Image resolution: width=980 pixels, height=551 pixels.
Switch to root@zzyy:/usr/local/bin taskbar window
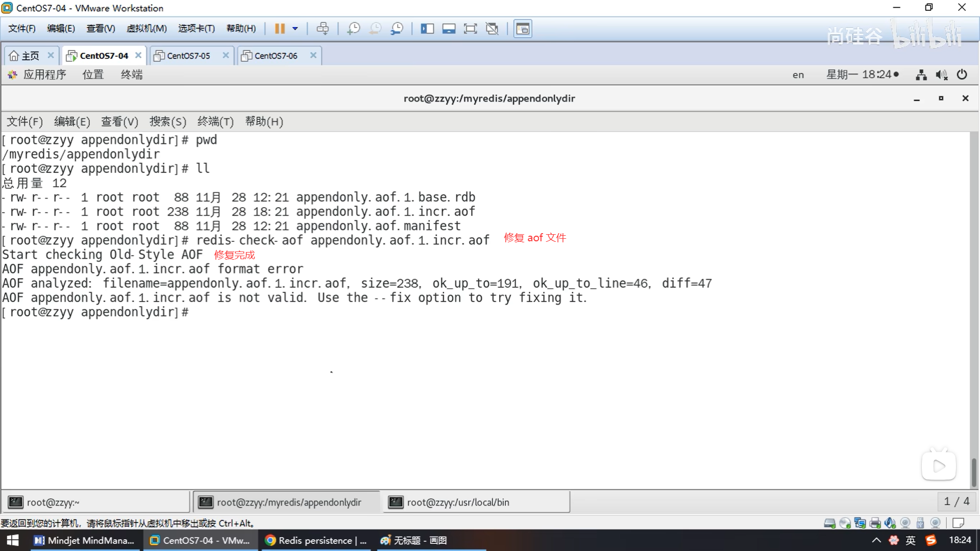pyautogui.click(x=457, y=502)
